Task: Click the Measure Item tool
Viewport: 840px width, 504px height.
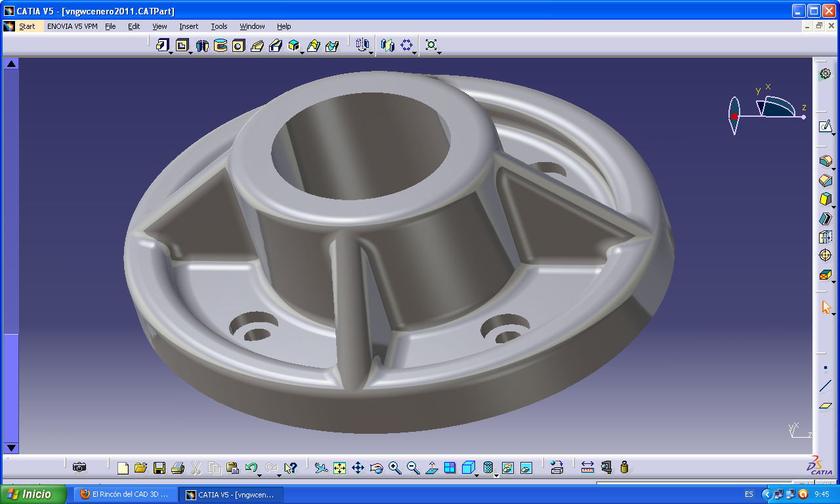Action: click(x=606, y=467)
